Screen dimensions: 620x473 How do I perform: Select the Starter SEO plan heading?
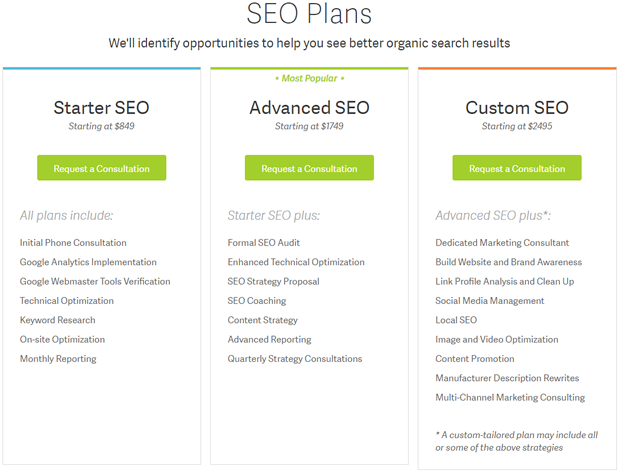pos(102,108)
